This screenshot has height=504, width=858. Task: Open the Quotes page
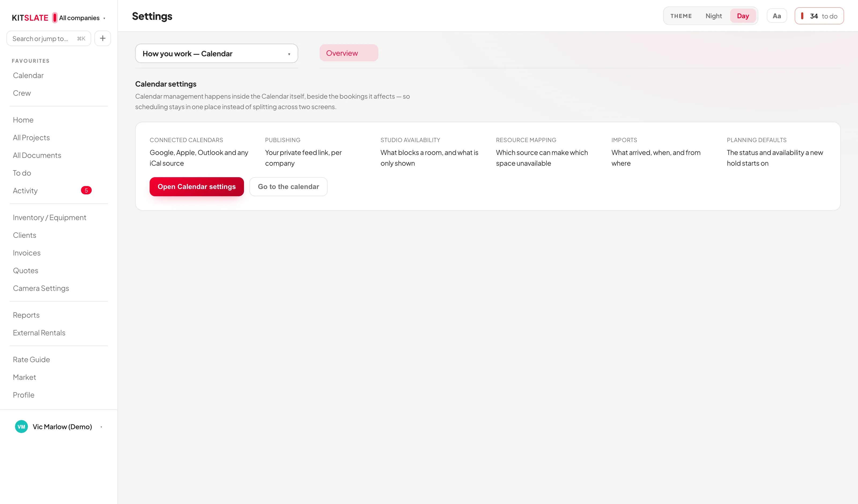tap(25, 271)
